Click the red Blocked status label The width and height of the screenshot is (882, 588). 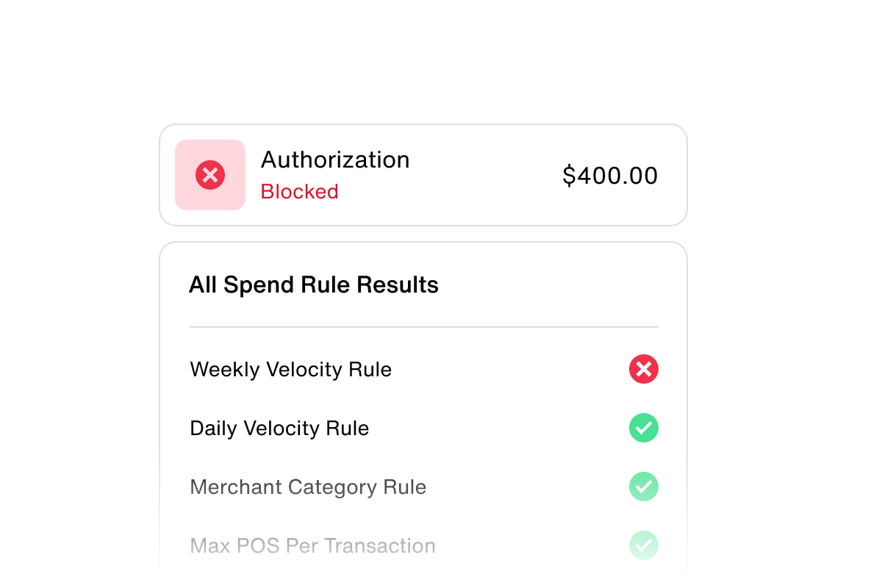[x=299, y=192]
